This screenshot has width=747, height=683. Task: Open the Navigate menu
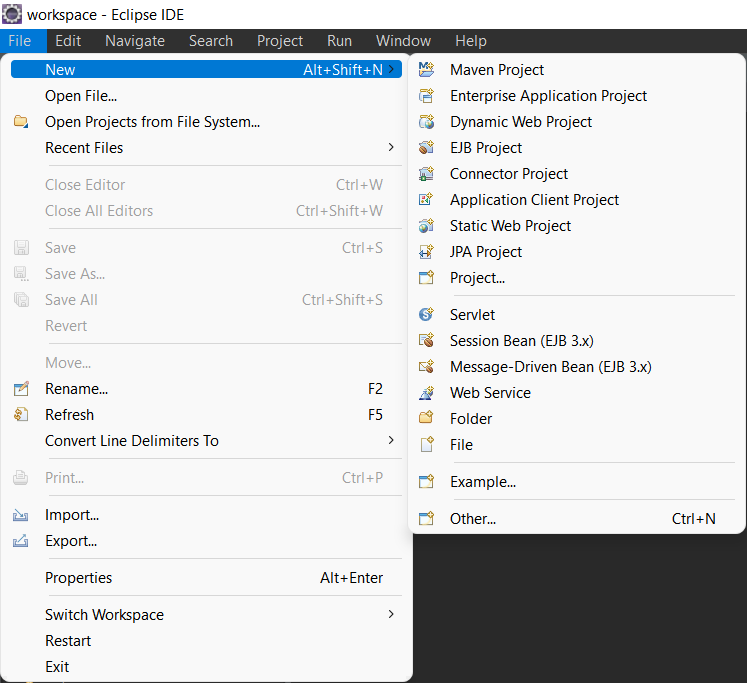[x=135, y=41]
